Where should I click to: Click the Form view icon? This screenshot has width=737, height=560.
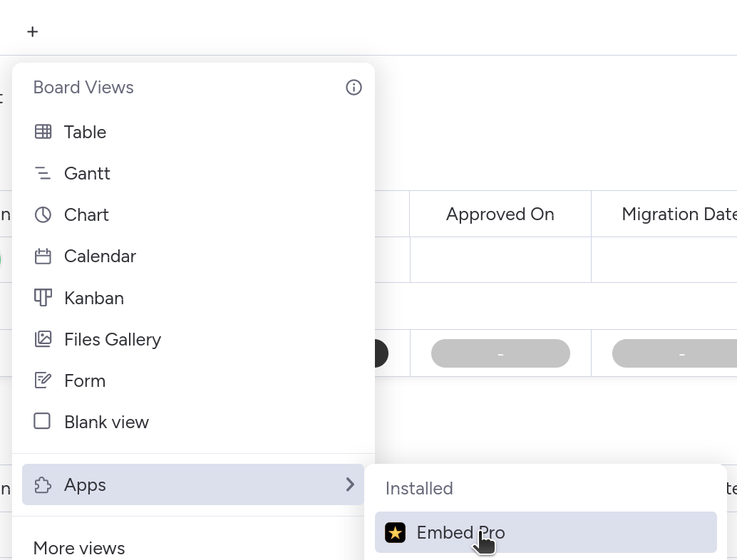(43, 380)
